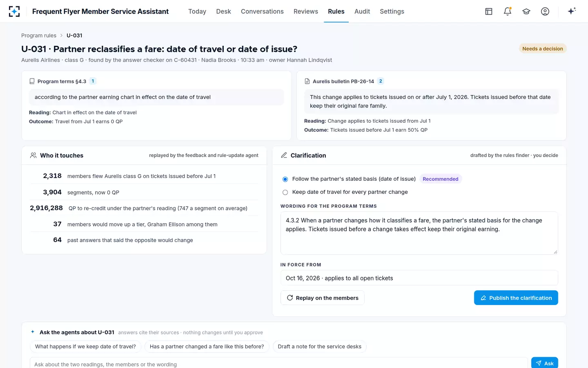Image resolution: width=588 pixels, height=368 pixels.
Task: Click the 64 past answers row
Action: (x=144, y=240)
